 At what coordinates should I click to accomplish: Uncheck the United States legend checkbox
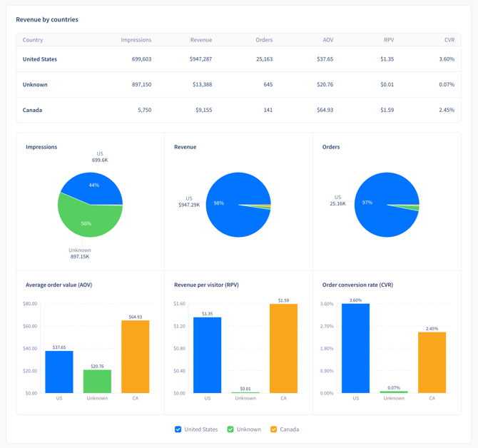pyautogui.click(x=178, y=429)
